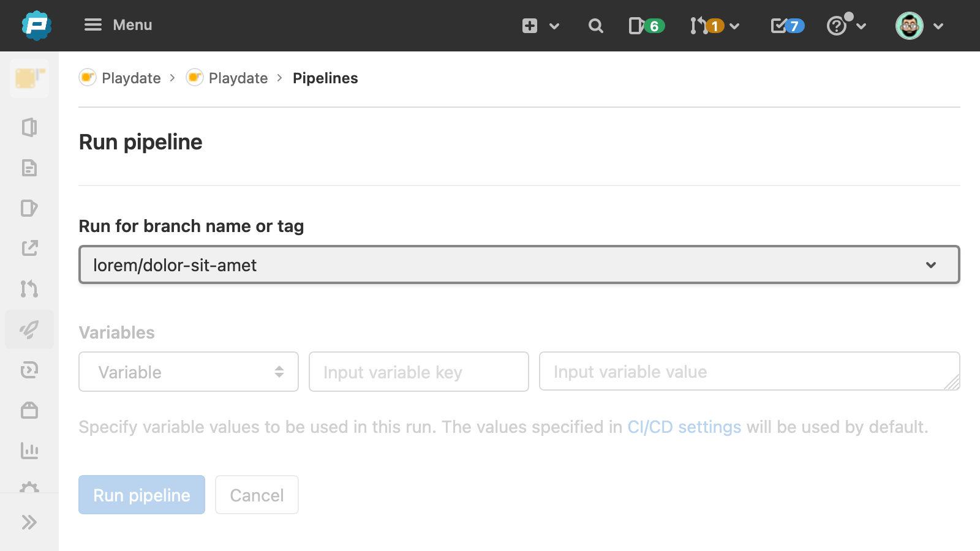Open the Analytics chart sidebar icon

click(x=29, y=451)
